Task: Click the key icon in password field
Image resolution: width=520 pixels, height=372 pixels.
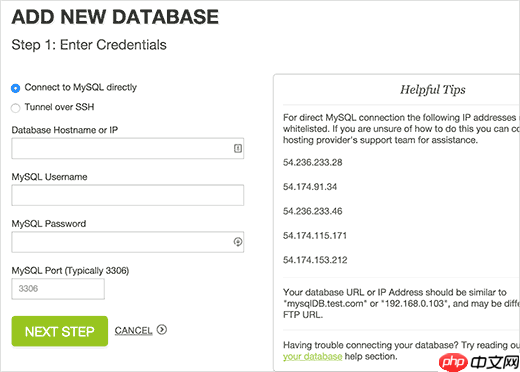Action: pyautogui.click(x=238, y=242)
